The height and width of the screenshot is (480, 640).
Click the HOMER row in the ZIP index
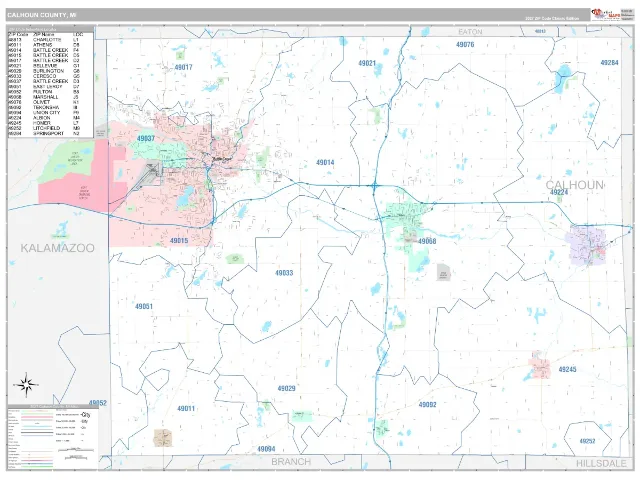pyautogui.click(x=44, y=123)
